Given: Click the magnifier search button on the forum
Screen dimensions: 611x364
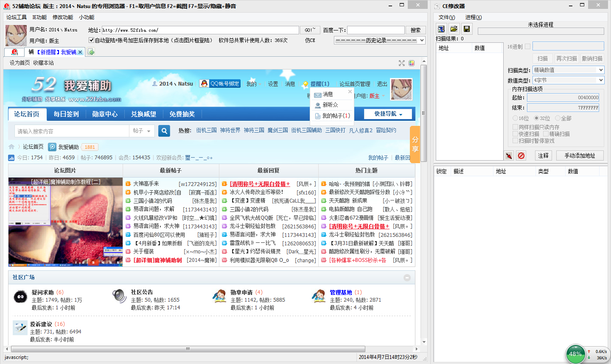Looking at the screenshot, I should (164, 131).
